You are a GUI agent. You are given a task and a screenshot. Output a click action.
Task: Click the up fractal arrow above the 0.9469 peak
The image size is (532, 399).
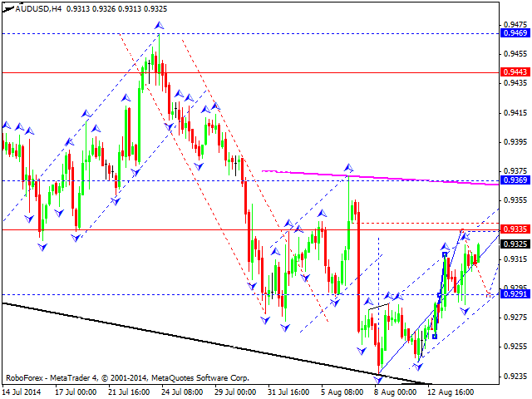tap(159, 25)
